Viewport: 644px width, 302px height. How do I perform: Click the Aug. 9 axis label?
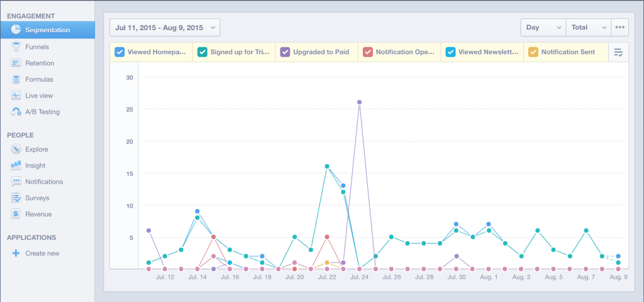click(618, 277)
